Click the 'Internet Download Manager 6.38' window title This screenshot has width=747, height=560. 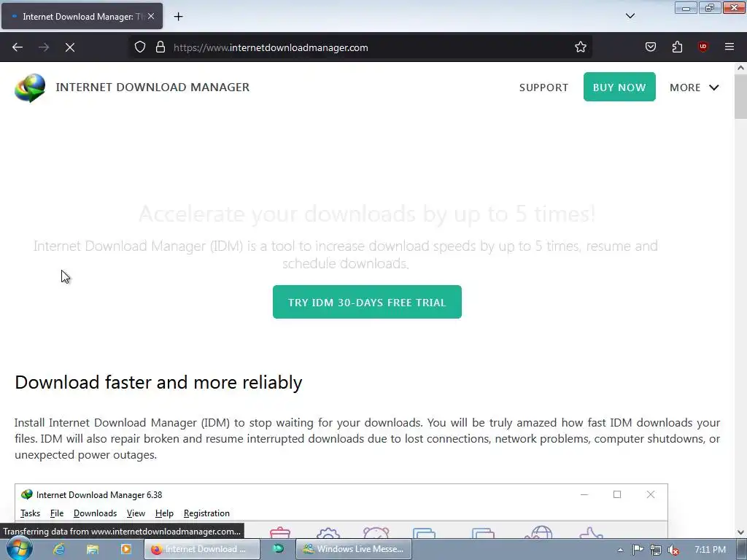point(99,495)
